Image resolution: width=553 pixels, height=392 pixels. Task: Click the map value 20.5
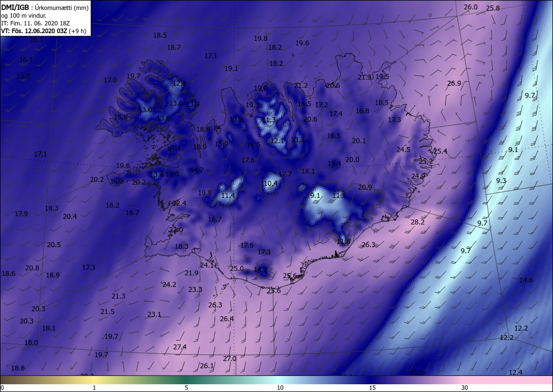[x=54, y=245]
